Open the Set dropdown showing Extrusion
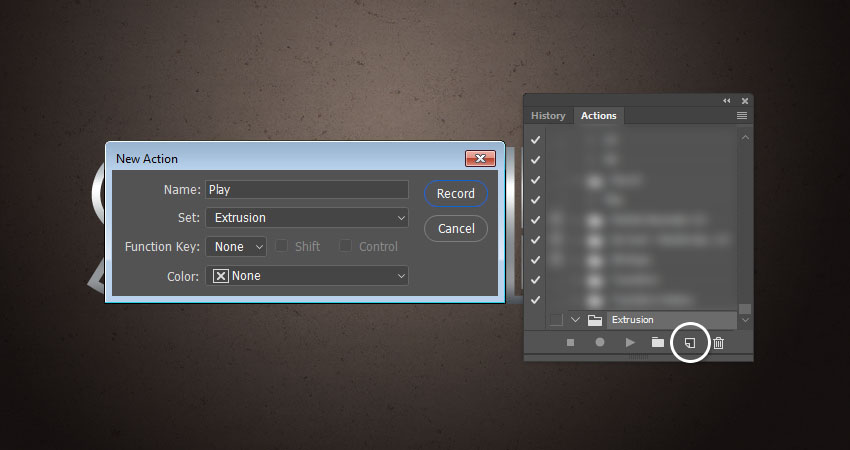Viewport: 850px width, 450px height. click(x=307, y=217)
